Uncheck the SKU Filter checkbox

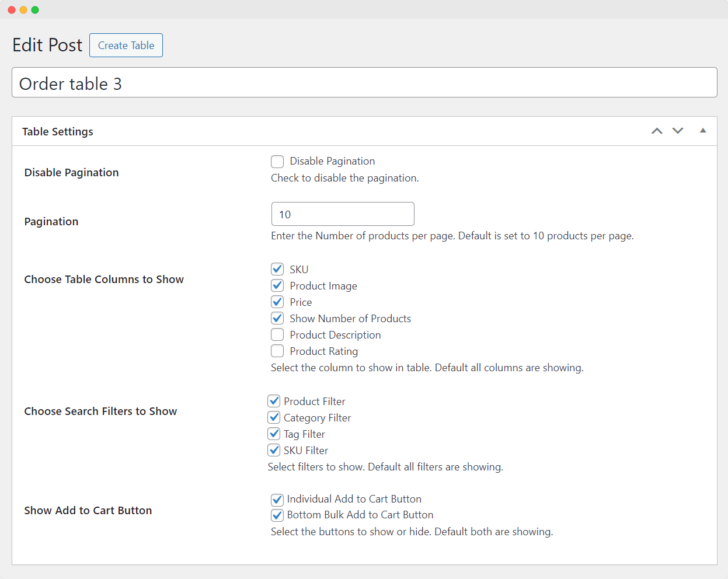274,450
